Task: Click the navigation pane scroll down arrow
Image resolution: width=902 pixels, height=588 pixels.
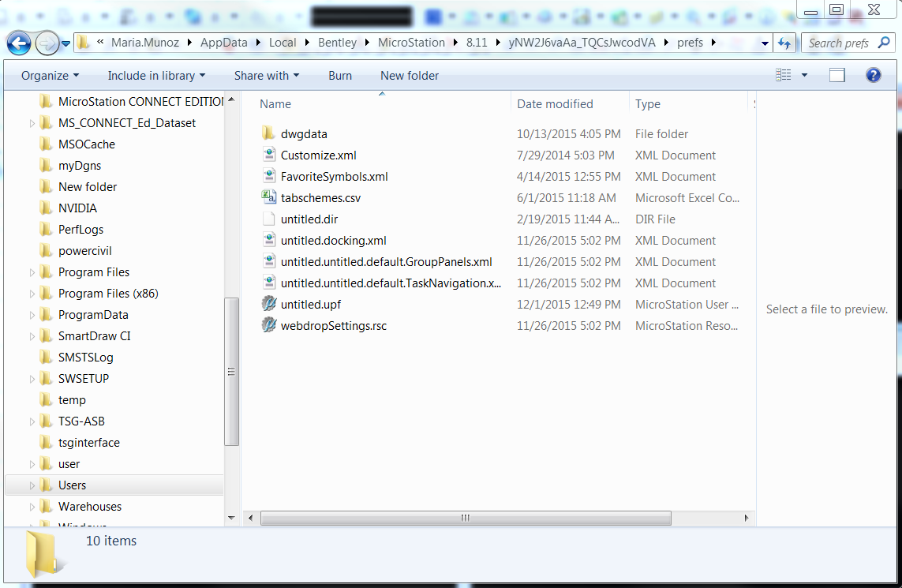Action: [231, 518]
